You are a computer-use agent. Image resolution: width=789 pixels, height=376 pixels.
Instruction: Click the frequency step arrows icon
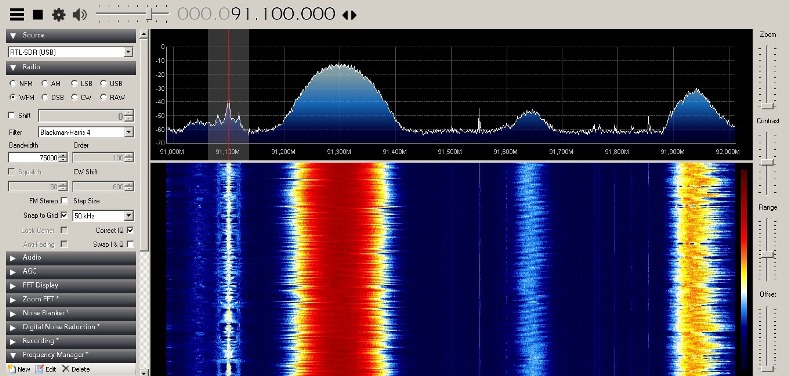[349, 15]
